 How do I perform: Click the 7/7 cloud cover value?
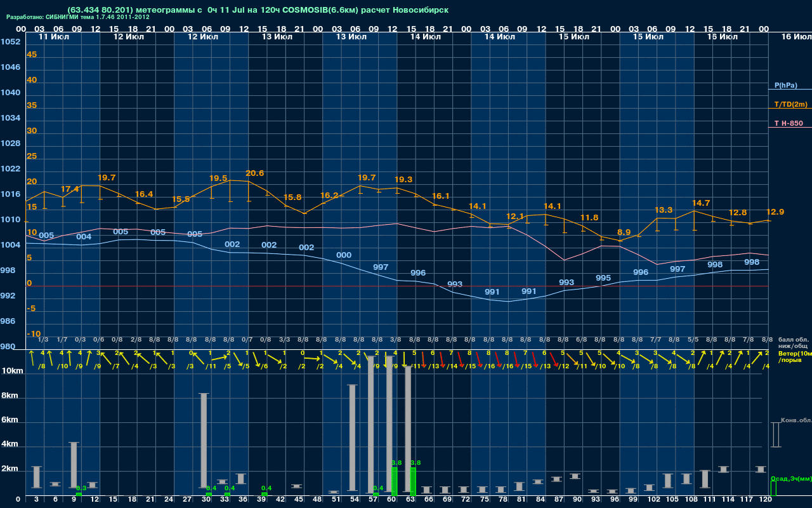(656, 340)
